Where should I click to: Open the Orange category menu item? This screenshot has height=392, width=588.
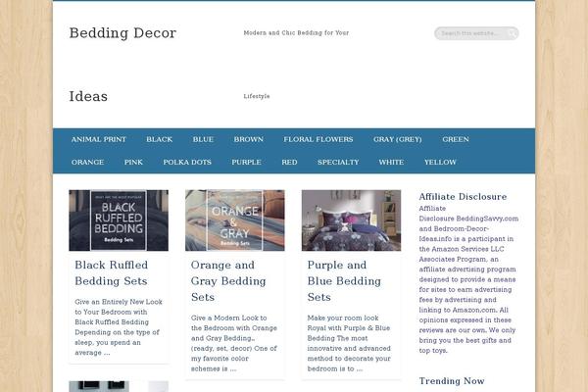click(88, 162)
